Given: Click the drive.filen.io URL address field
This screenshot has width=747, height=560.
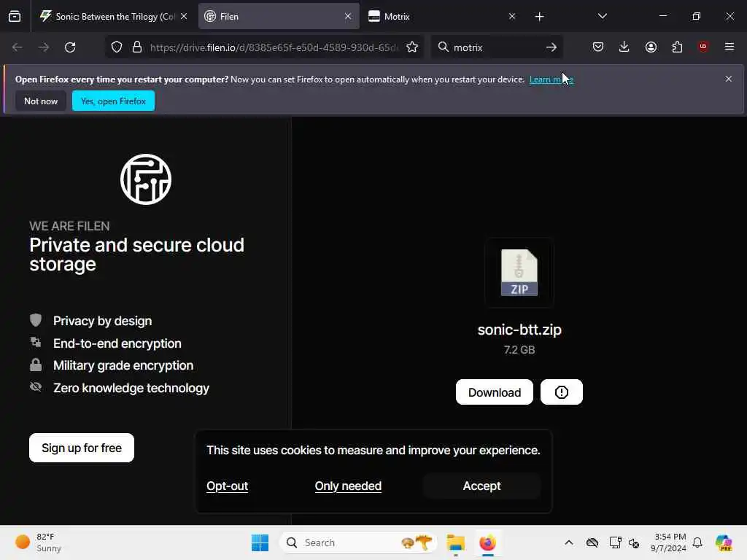Looking at the screenshot, I should (x=274, y=47).
